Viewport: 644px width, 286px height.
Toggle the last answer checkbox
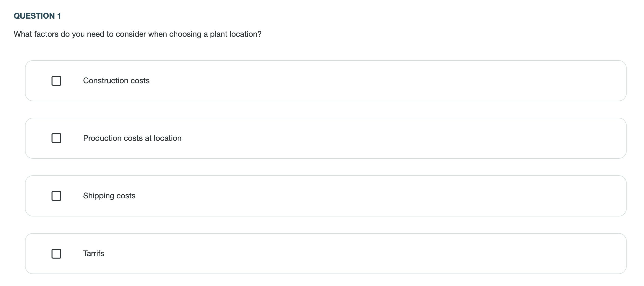[56, 254]
